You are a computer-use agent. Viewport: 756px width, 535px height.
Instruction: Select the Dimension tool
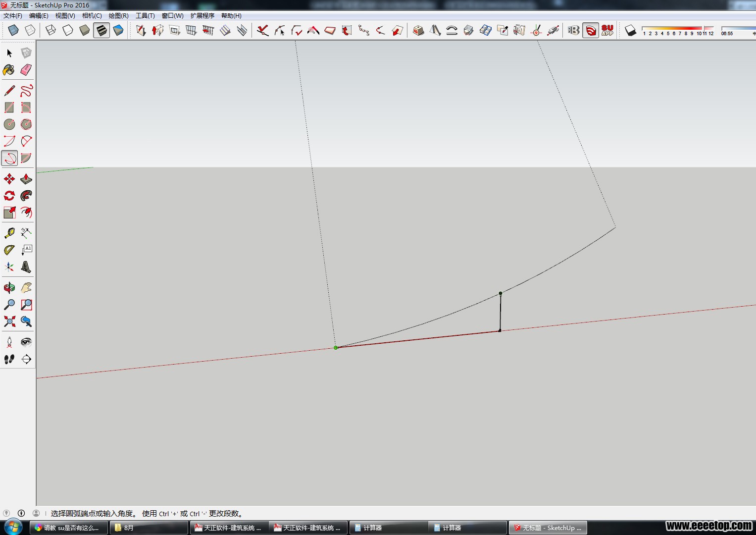pyautogui.click(x=26, y=233)
